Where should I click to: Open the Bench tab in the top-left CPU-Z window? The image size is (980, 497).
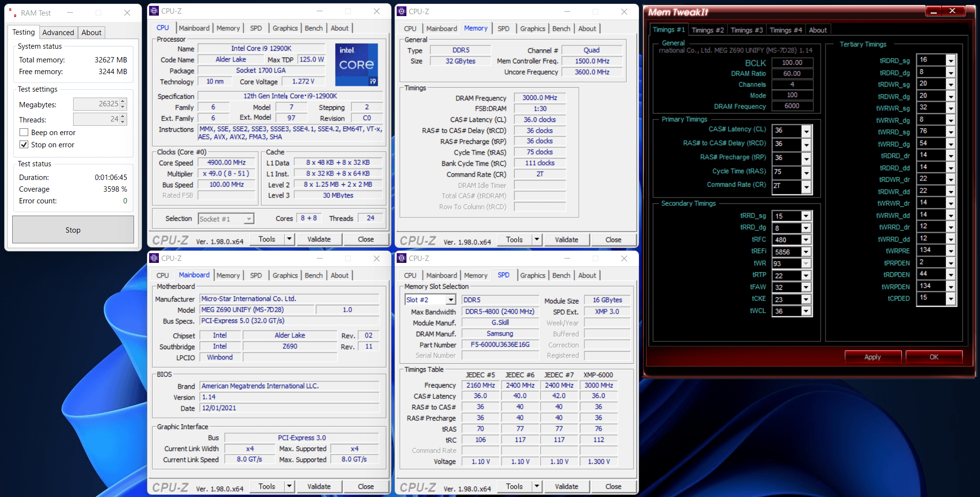tap(314, 28)
